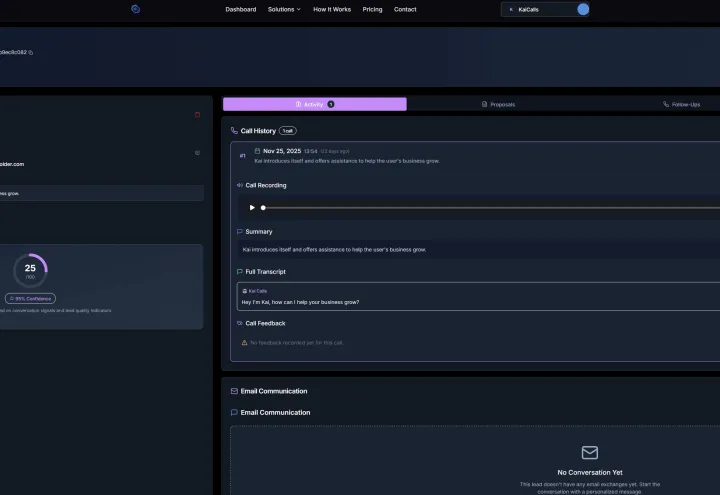The width and height of the screenshot is (720, 495).
Task: Select call entry #1 marker
Action: (x=242, y=156)
